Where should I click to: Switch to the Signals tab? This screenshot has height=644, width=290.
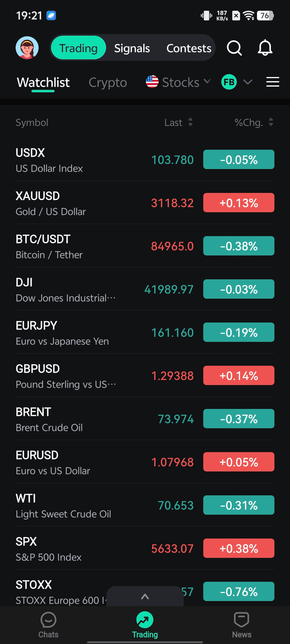point(132,48)
